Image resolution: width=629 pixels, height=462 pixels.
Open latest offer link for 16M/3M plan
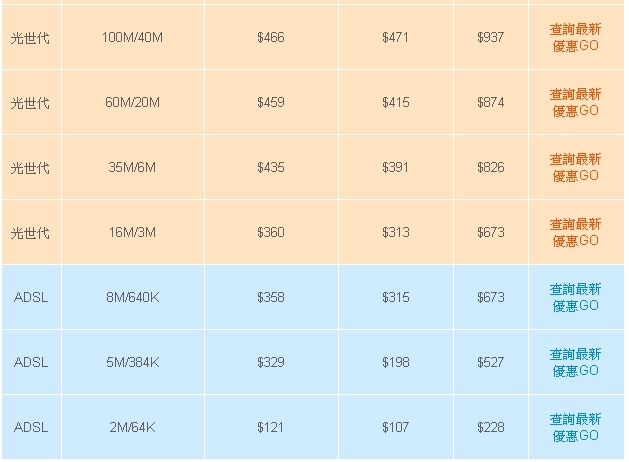coord(575,232)
